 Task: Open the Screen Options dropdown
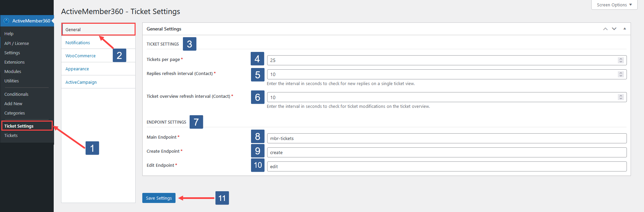click(x=614, y=4)
